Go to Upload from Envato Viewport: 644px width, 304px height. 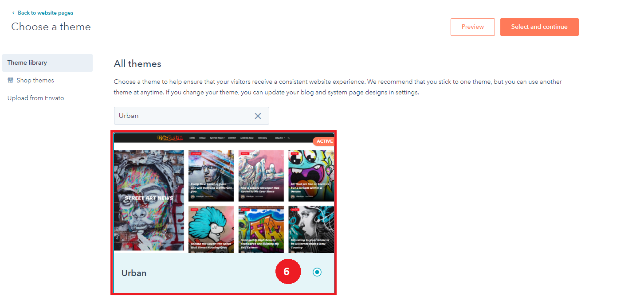[x=35, y=98]
